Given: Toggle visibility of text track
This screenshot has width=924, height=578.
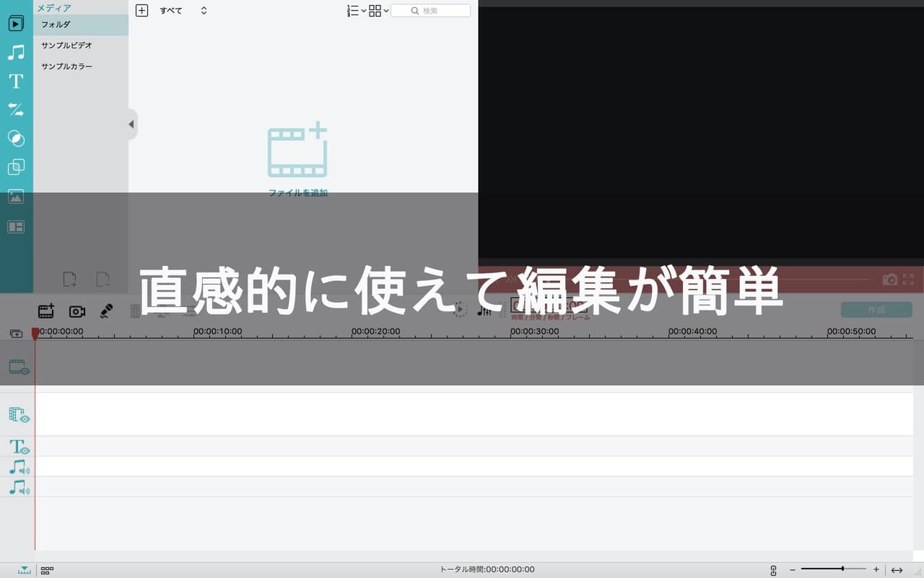Looking at the screenshot, I should click(x=19, y=447).
